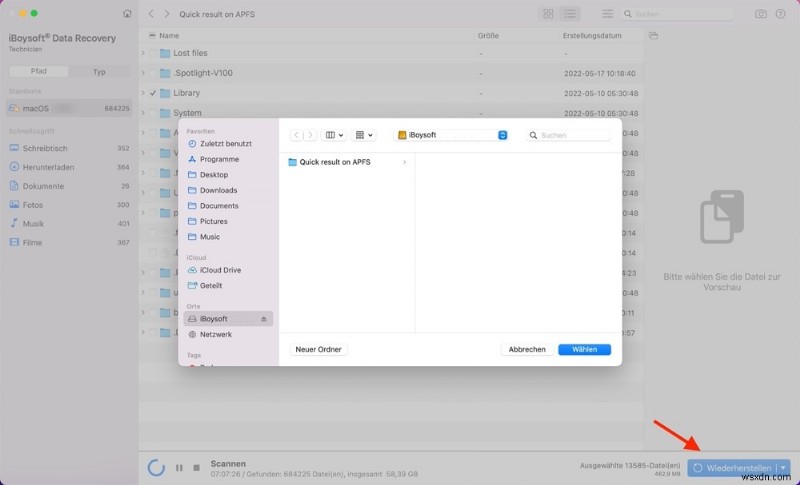Expand the Library folder
Viewport: 800px width, 485px height.
[143, 93]
